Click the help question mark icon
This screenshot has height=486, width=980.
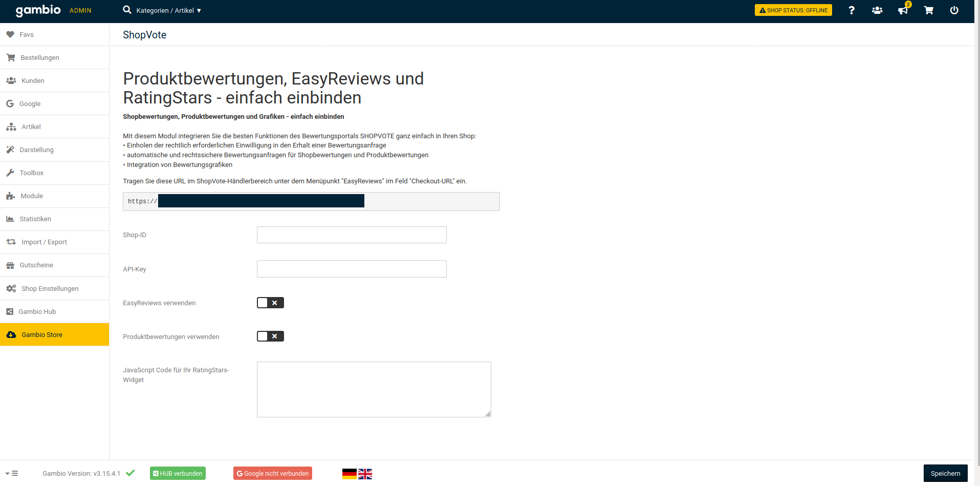852,10
